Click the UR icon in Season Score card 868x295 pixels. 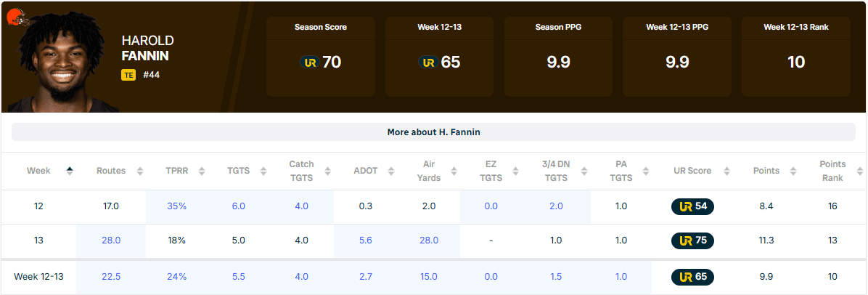(309, 62)
